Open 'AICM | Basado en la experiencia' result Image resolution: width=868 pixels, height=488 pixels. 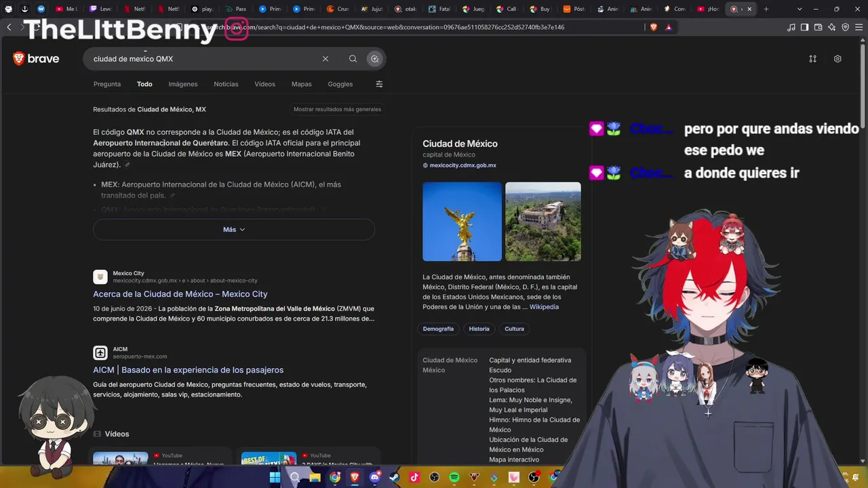189,370
